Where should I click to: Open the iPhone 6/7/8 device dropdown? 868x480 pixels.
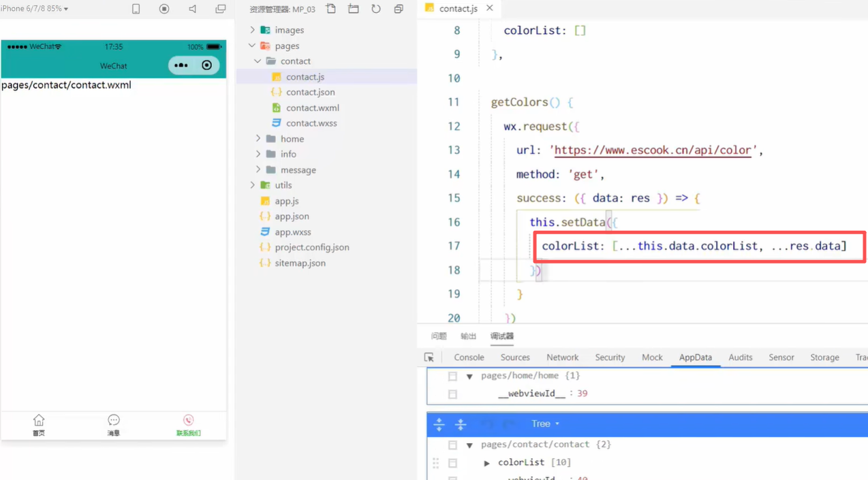(35, 9)
